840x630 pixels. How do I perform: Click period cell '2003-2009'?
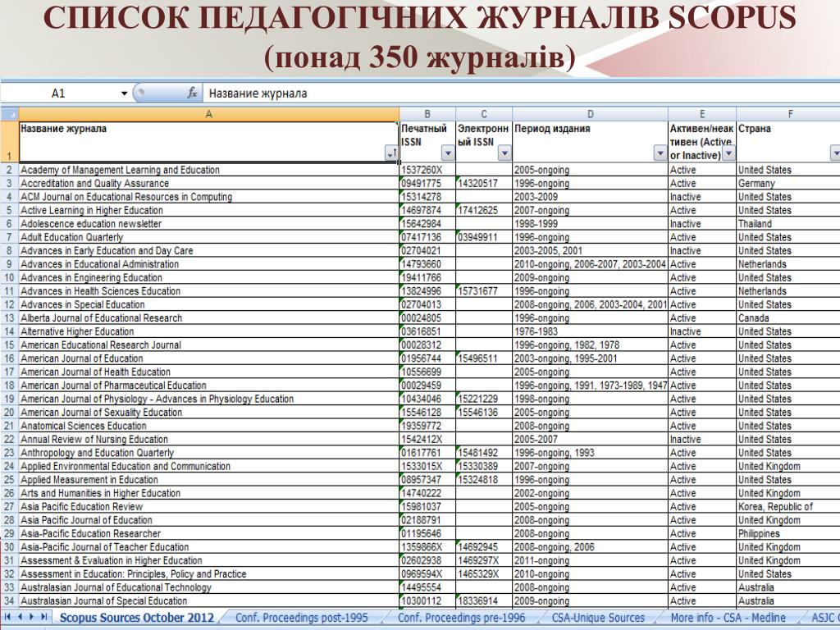(x=591, y=197)
